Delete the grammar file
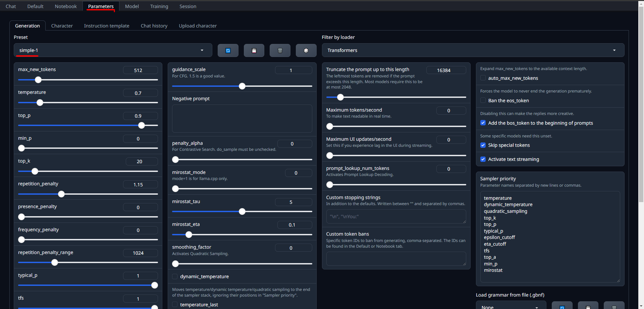This screenshot has height=309, width=644. pos(614,306)
